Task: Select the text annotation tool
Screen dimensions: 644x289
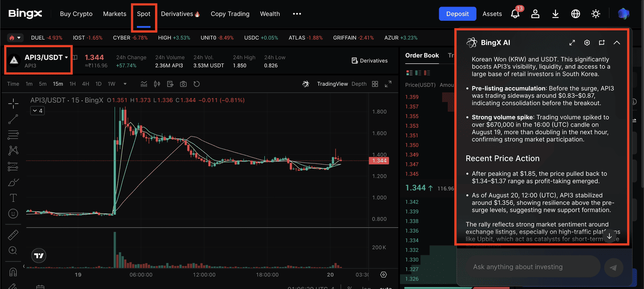Action: 13,198
